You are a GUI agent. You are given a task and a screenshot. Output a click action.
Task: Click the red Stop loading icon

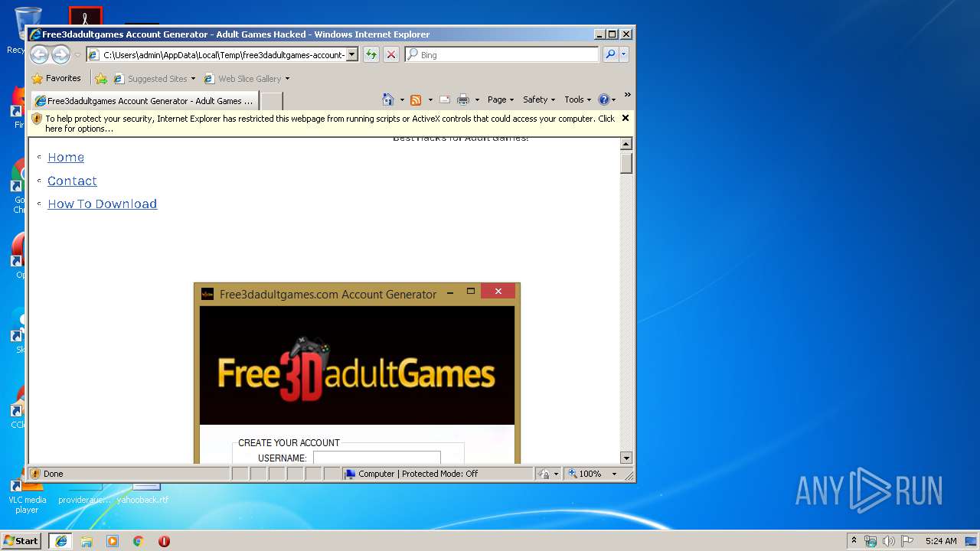point(391,54)
